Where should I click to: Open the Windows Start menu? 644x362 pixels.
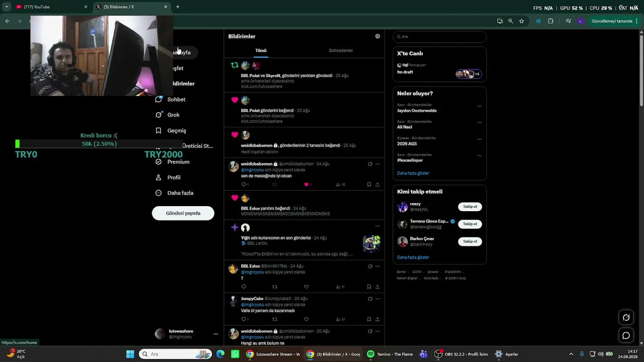coord(130,354)
